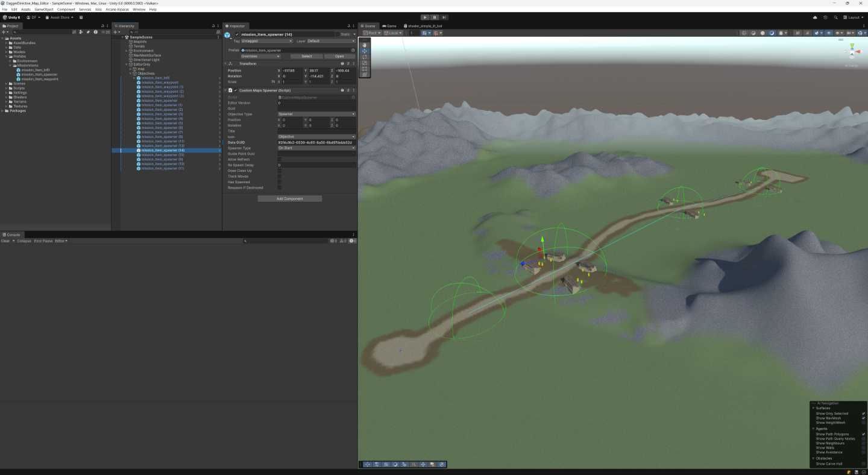Select the Rotate tool in scene toolbar
This screenshot has height=475, width=868.
coord(365,57)
